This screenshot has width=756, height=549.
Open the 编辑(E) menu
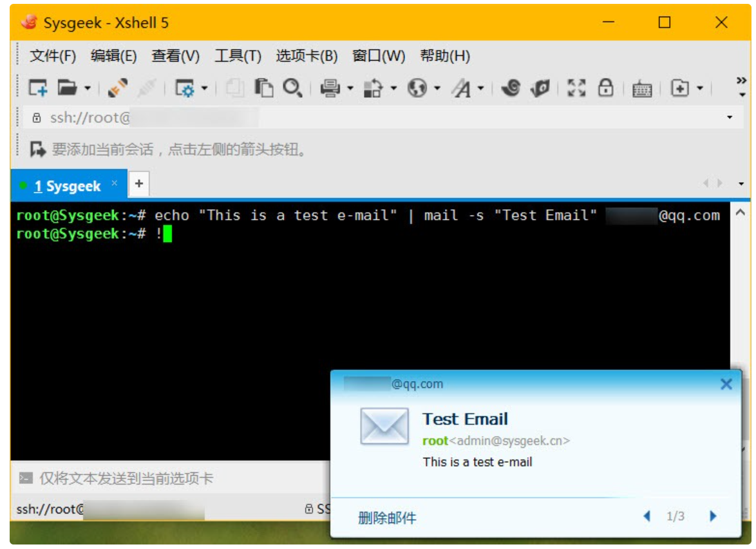click(113, 56)
